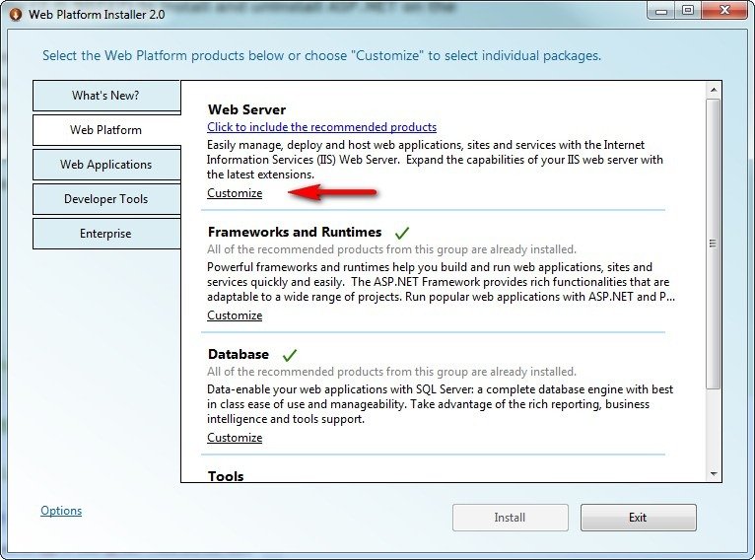Viewport: 755px width, 560px height.
Task: Open the Options link
Action: click(x=61, y=511)
